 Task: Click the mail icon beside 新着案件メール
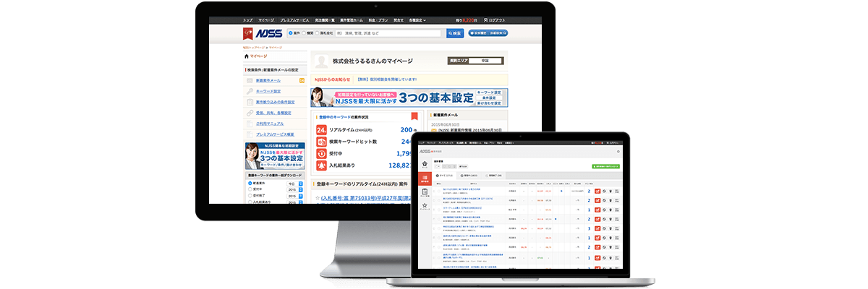[250, 81]
